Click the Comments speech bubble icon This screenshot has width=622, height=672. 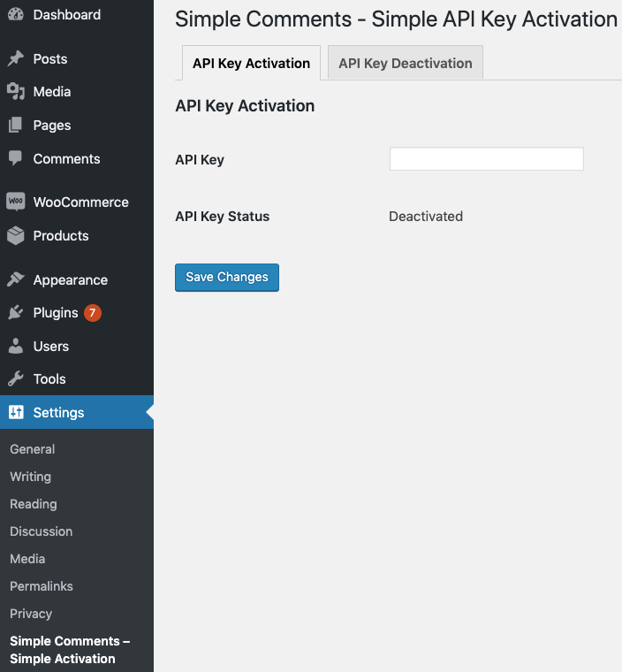16,158
